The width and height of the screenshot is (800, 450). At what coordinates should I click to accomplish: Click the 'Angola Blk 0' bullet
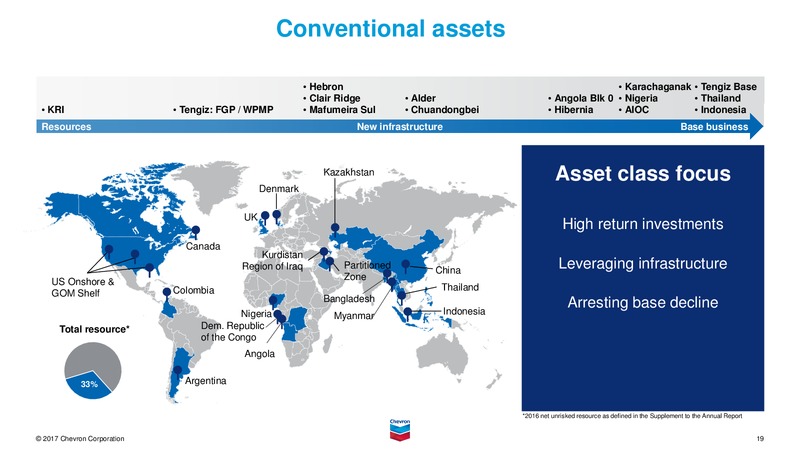pos(581,98)
